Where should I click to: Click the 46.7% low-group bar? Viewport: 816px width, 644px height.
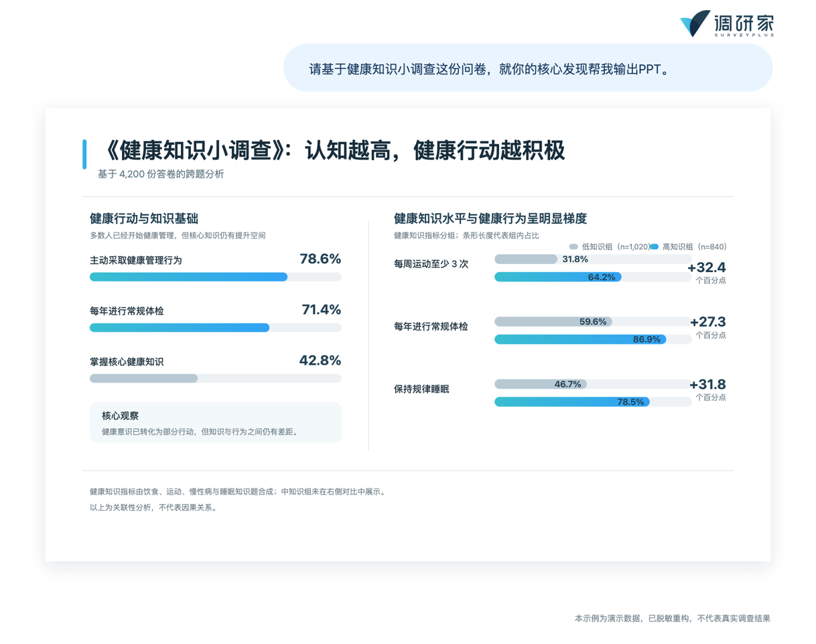(x=541, y=384)
